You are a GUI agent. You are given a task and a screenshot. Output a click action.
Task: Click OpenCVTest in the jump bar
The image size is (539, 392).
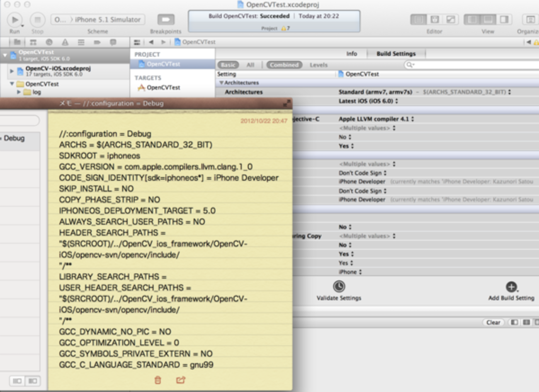pos(195,42)
